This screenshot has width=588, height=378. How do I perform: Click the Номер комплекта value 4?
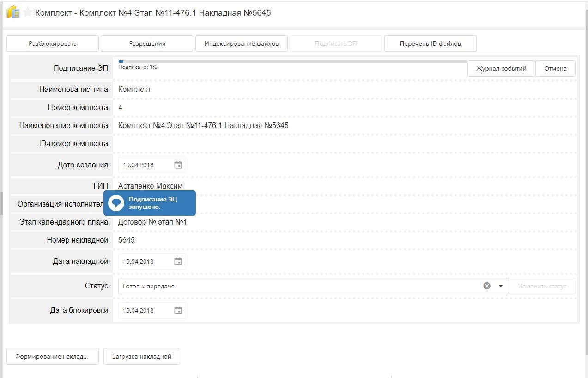tap(121, 108)
